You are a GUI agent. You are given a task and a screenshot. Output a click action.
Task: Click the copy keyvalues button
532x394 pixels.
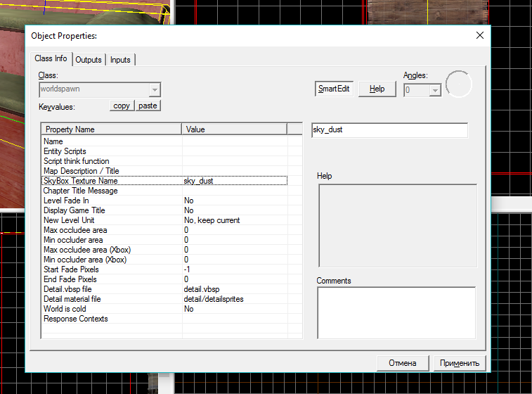[122, 106]
